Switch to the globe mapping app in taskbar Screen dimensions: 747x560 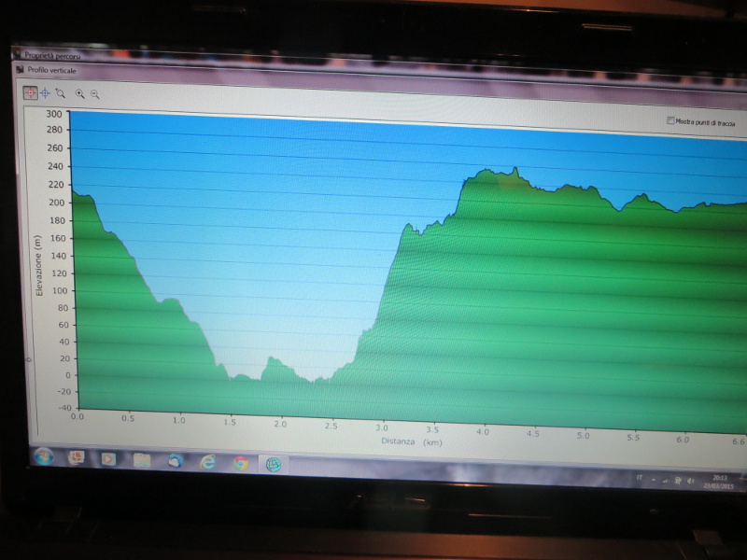point(275,464)
